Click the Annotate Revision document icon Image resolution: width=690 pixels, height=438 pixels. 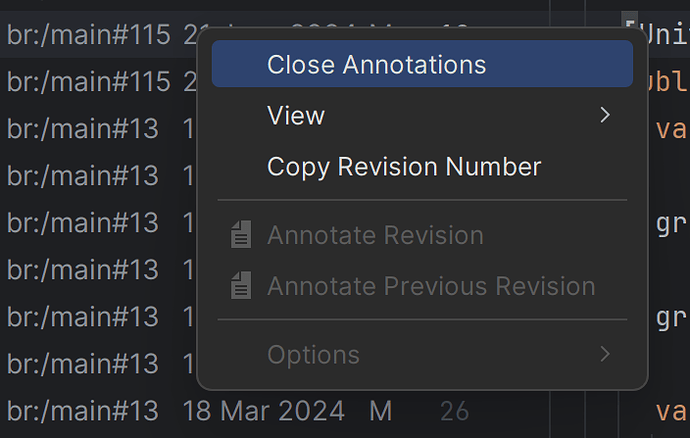[240, 236]
